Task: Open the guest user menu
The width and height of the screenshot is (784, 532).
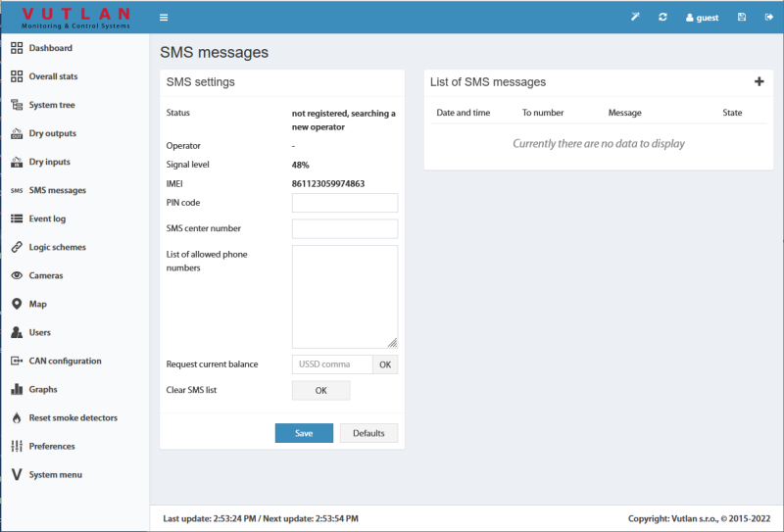Action: tap(701, 18)
